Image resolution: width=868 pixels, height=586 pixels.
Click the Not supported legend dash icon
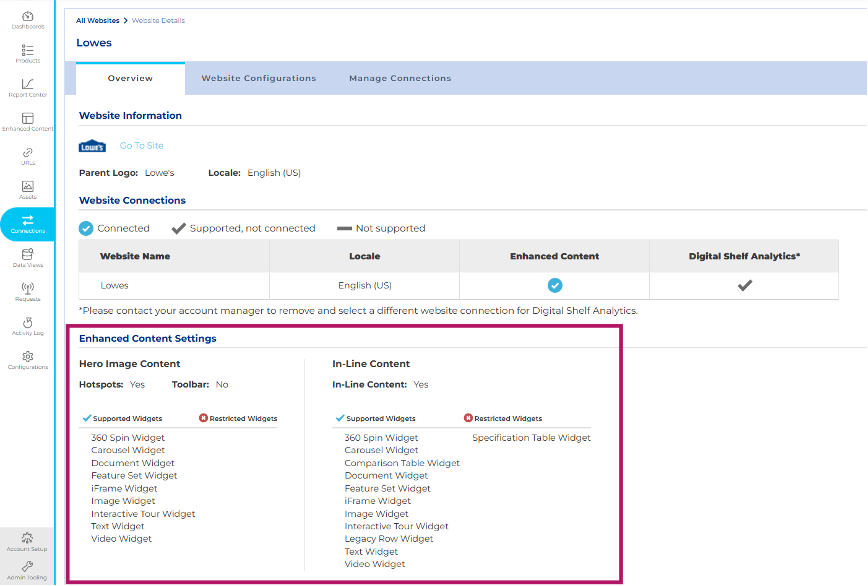pos(344,229)
